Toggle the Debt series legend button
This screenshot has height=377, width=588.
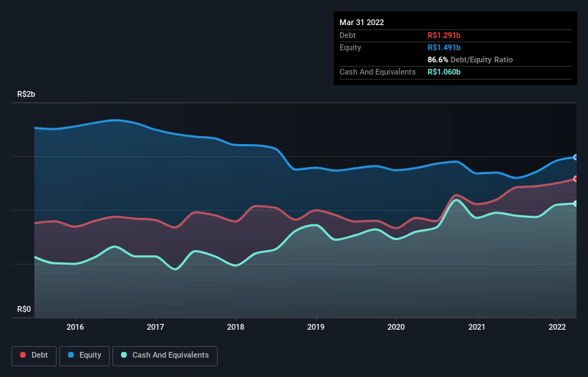(34, 355)
